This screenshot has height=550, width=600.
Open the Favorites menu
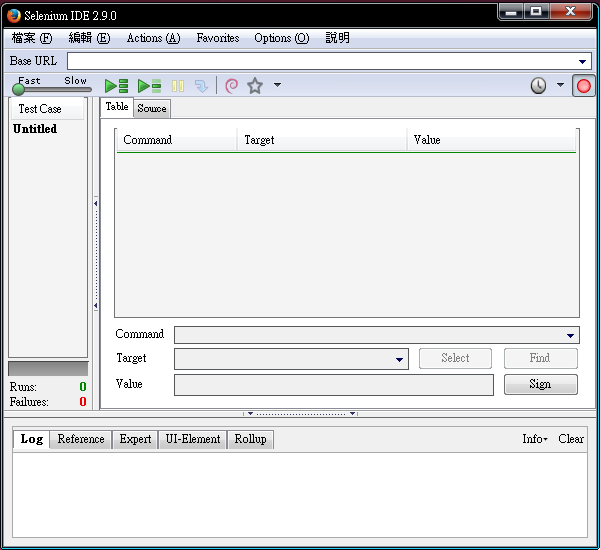pyautogui.click(x=218, y=38)
